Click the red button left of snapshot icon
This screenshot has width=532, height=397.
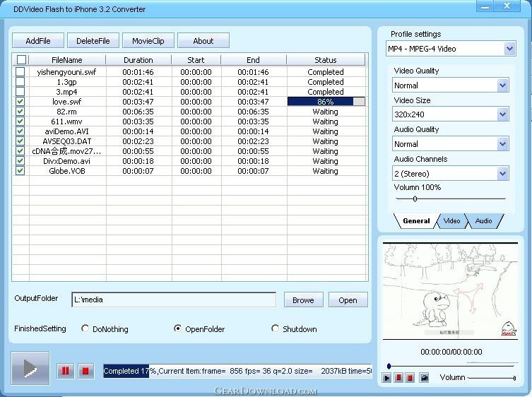(411, 378)
